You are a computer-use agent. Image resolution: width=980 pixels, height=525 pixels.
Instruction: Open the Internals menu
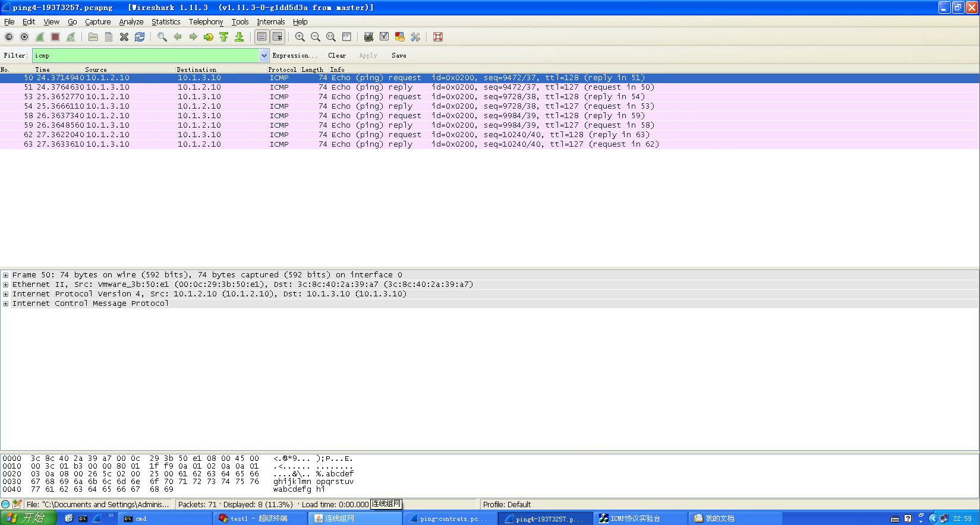271,21
